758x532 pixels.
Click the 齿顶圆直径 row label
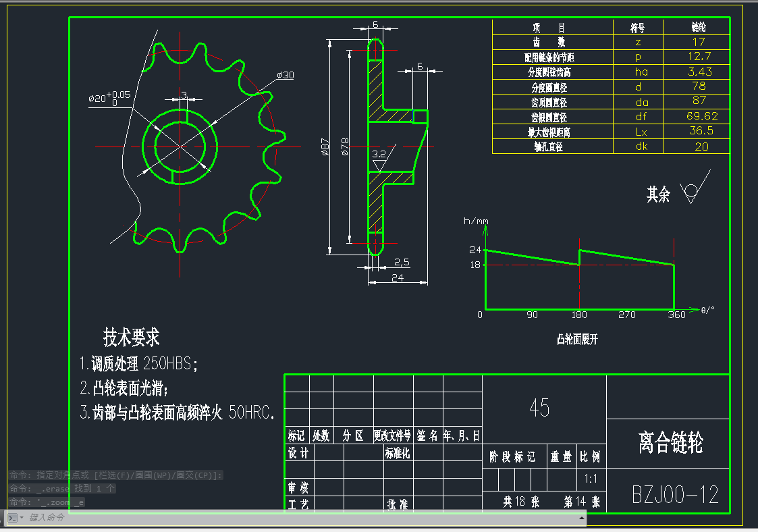[549, 103]
